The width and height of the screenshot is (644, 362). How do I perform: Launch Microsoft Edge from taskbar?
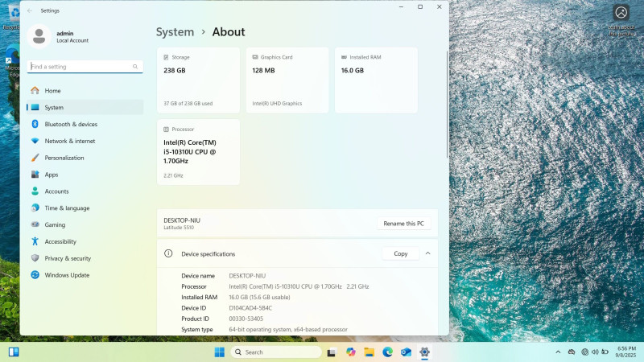point(387,352)
